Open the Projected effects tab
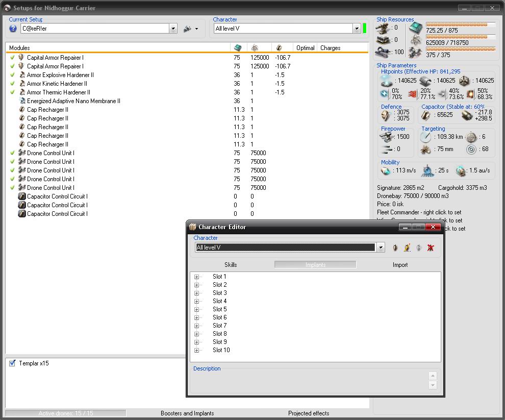This screenshot has height=420, width=505. pyautogui.click(x=309, y=413)
